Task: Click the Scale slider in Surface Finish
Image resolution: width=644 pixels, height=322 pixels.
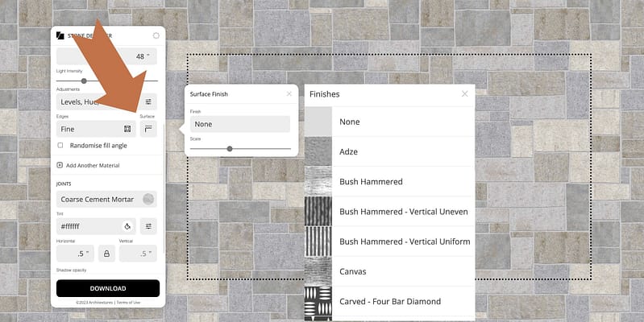Action: pos(240,148)
